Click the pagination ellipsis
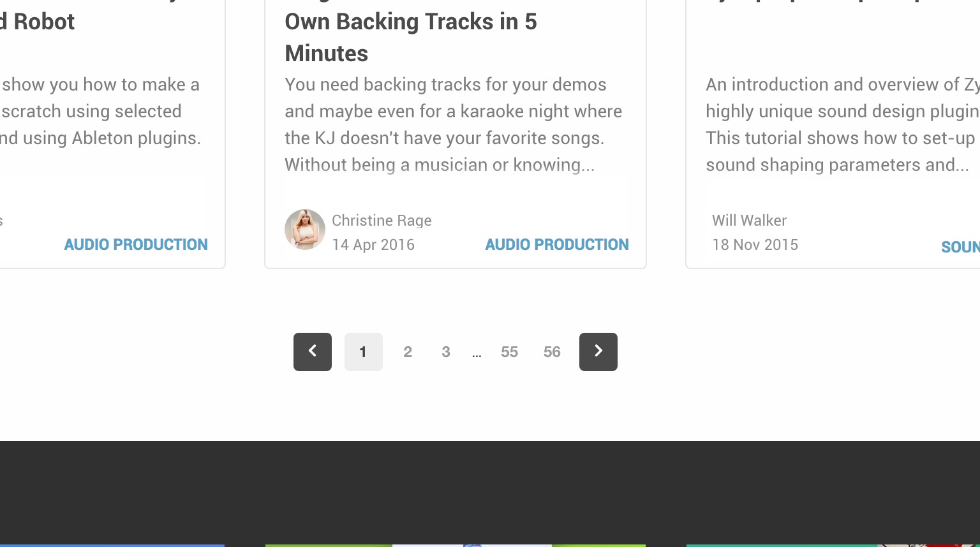 [x=477, y=353]
